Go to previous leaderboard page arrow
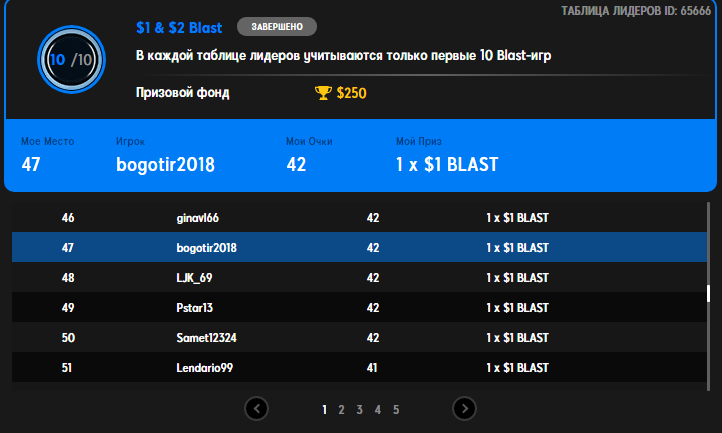This screenshot has height=433, width=722. point(256,409)
